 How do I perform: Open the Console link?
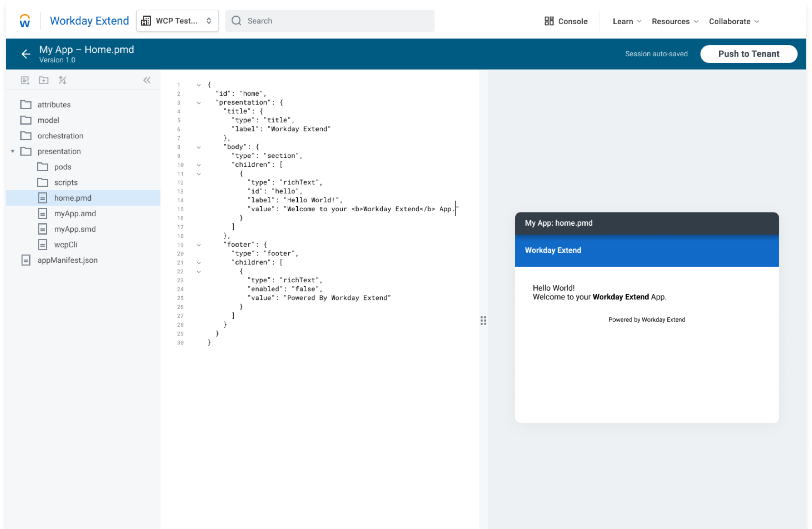tap(566, 21)
